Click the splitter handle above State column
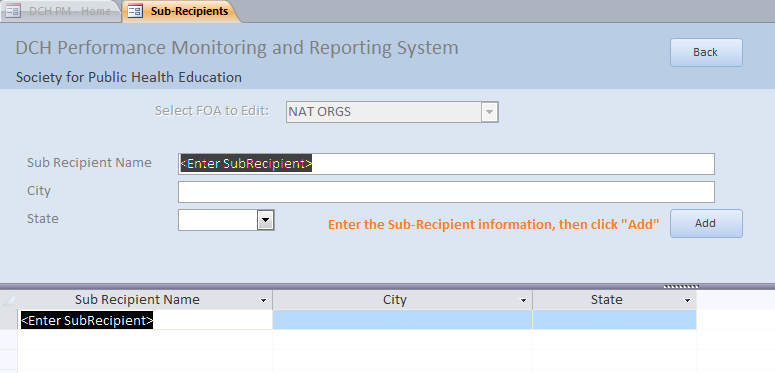The image size is (775, 373). (x=681, y=286)
